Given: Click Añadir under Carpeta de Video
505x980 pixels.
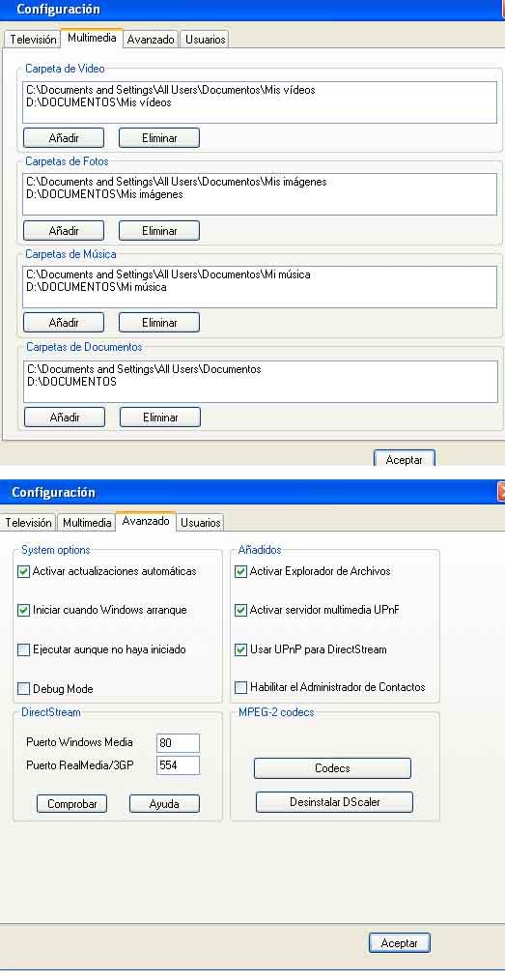Looking at the screenshot, I should 64,138.
